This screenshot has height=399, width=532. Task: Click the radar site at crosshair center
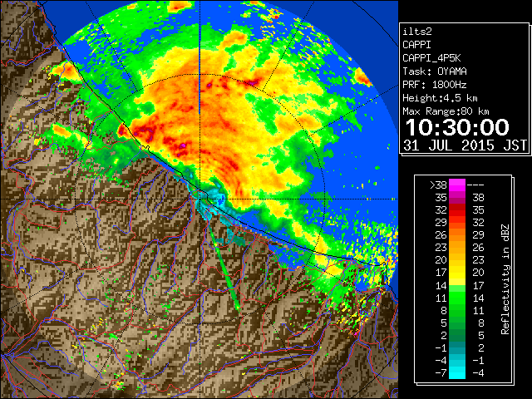coord(199,199)
